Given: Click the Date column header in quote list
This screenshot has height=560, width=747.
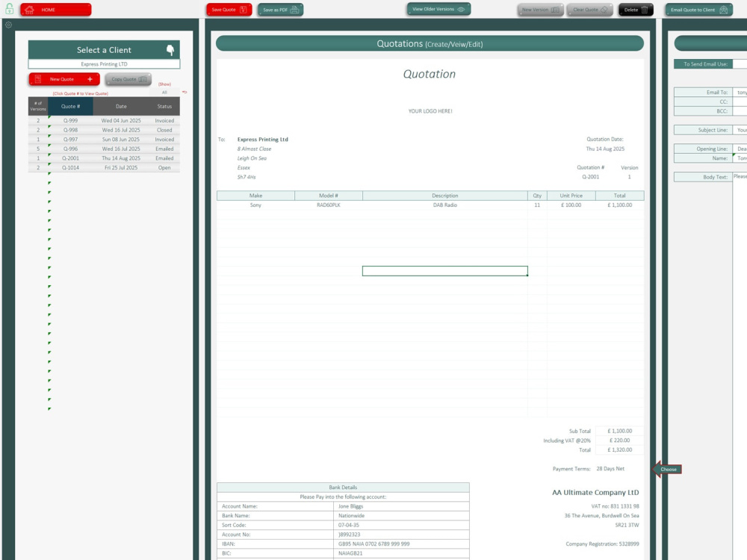Looking at the screenshot, I should pyautogui.click(x=121, y=106).
